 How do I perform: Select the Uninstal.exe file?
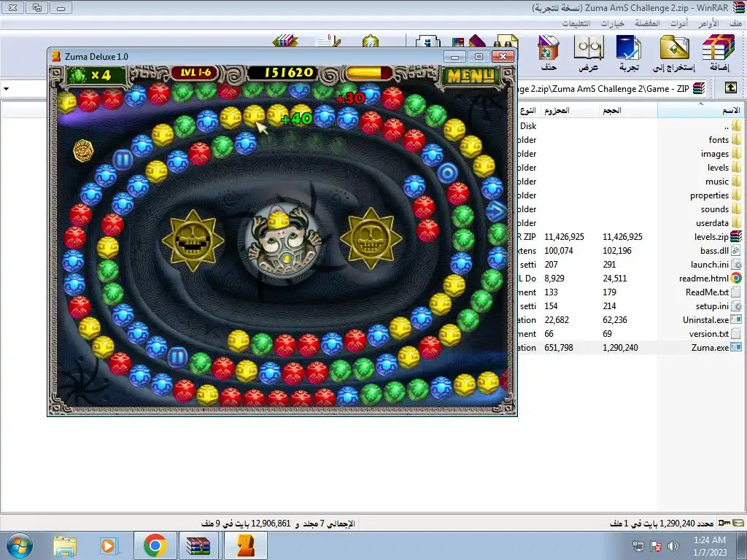631,319
